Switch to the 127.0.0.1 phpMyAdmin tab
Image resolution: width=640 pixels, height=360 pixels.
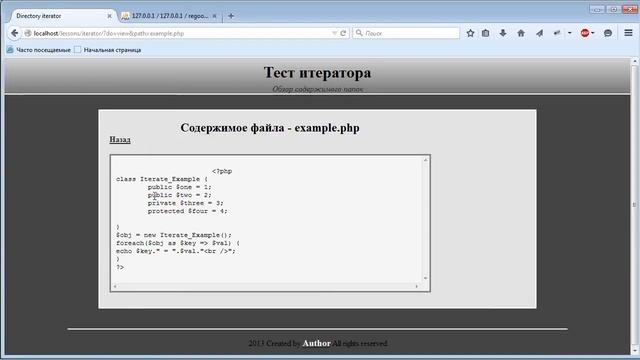(x=170, y=16)
